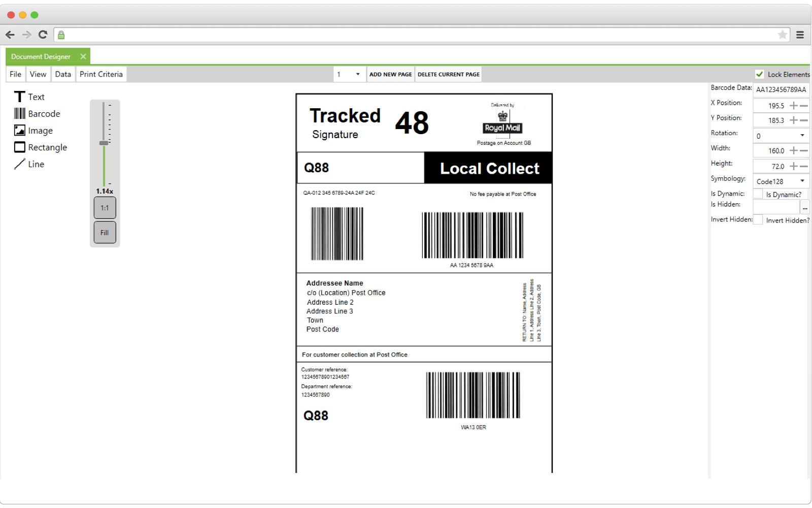Increase Width with plus
The height and width of the screenshot is (508, 812).
794,150
